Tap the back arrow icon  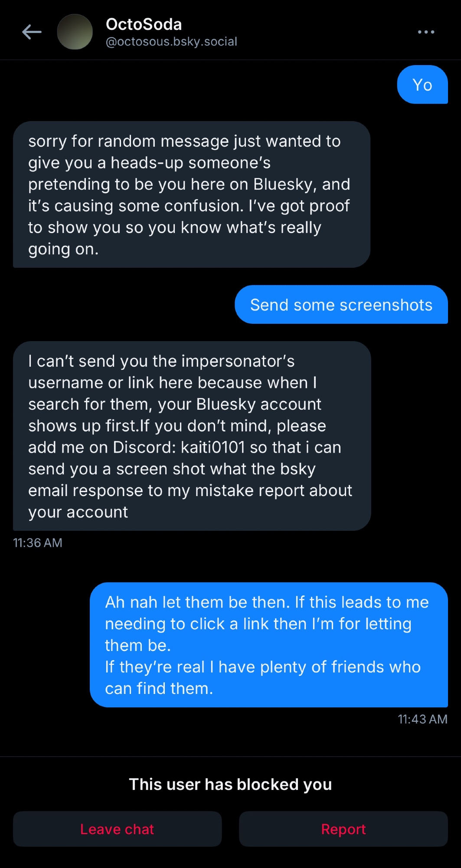tap(32, 32)
